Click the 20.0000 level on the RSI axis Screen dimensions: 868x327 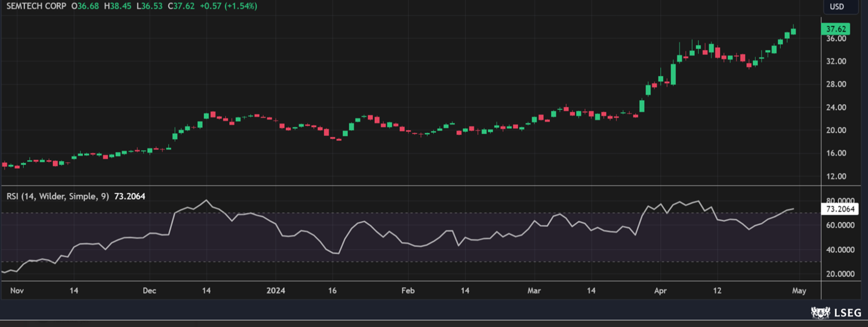coord(839,274)
